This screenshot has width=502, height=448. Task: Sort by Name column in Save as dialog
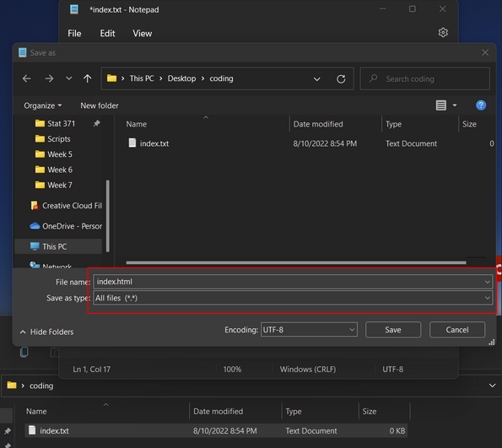[x=136, y=124]
